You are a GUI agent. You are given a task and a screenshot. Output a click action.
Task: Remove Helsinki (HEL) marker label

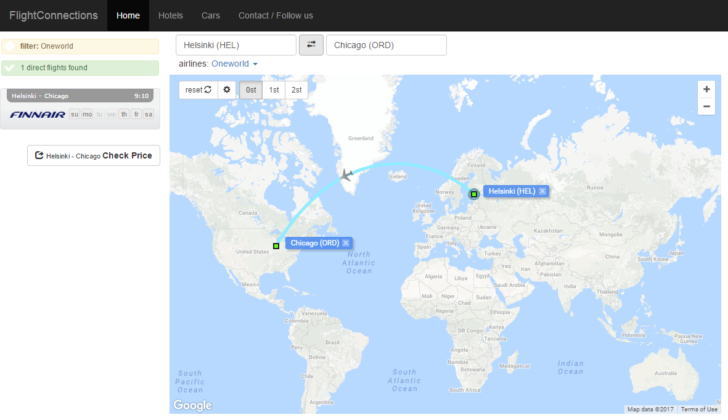coord(542,191)
